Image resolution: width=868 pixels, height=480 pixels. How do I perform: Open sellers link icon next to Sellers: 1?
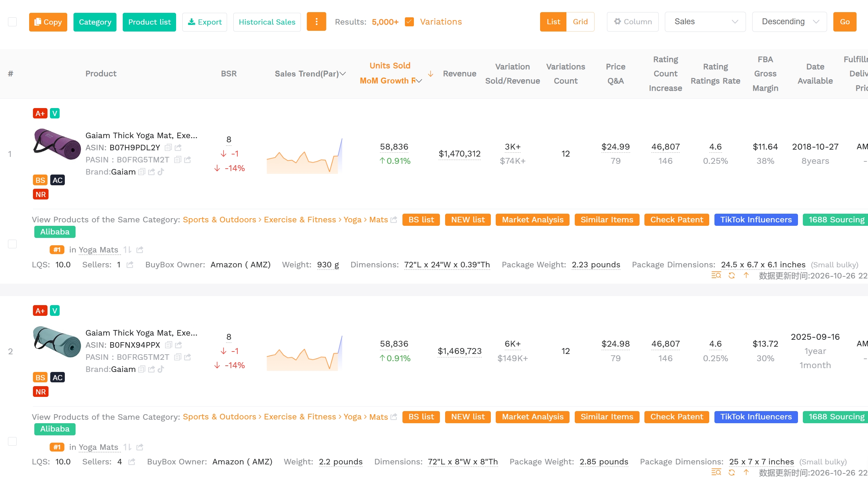(130, 265)
